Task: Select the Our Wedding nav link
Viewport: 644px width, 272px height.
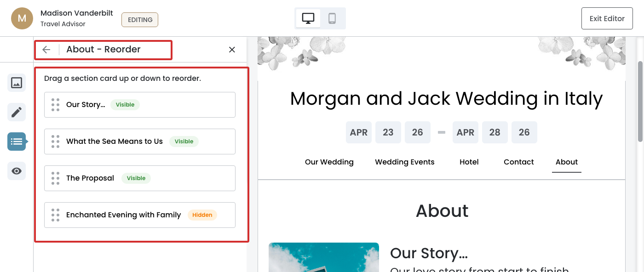Action: click(329, 162)
